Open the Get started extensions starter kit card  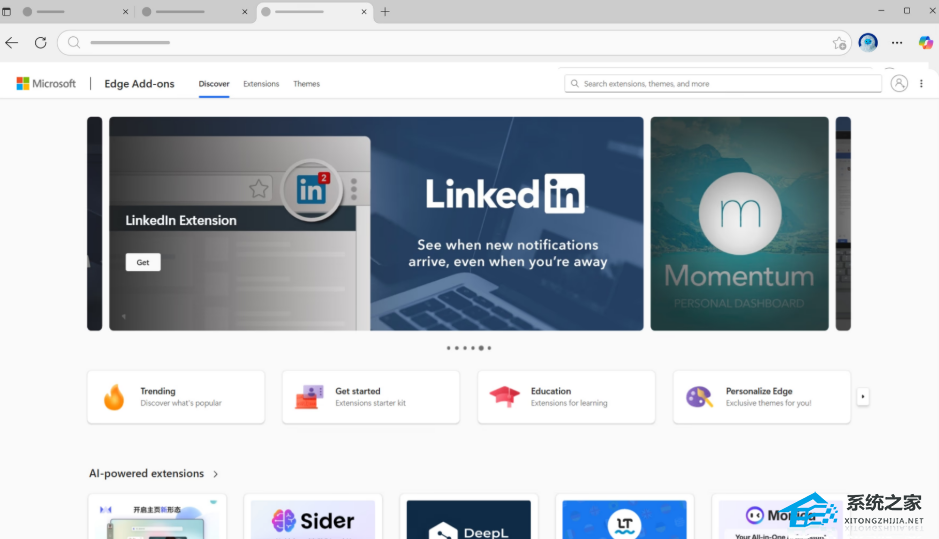coord(371,396)
